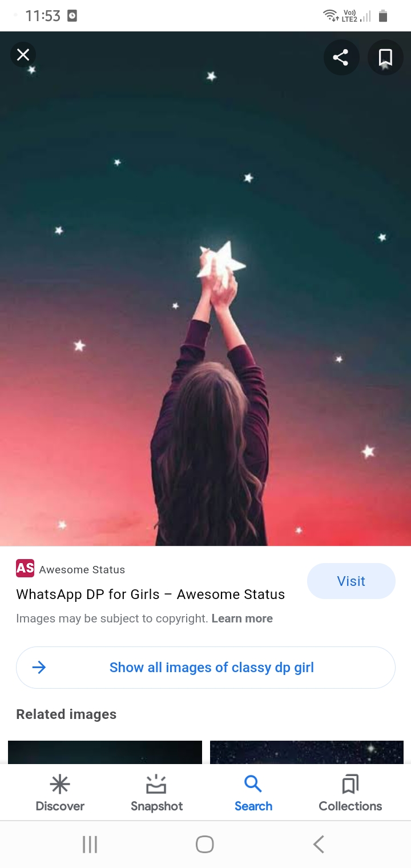Switch to the Snapshot tab
The width and height of the screenshot is (411, 868).
156,793
